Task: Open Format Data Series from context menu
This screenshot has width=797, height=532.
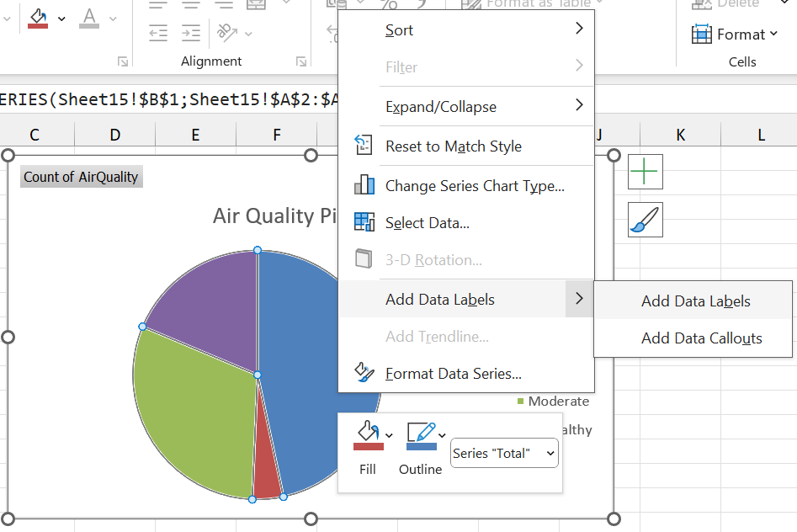Action: coord(453,374)
